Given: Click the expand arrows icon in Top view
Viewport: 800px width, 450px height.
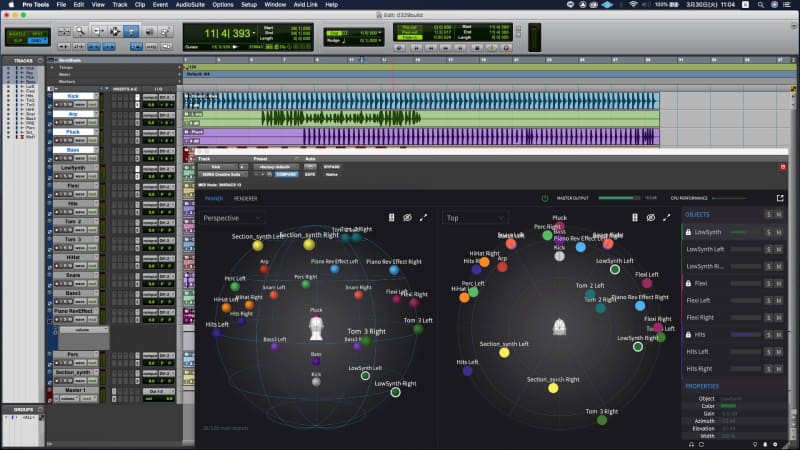Looking at the screenshot, I should click(x=666, y=218).
